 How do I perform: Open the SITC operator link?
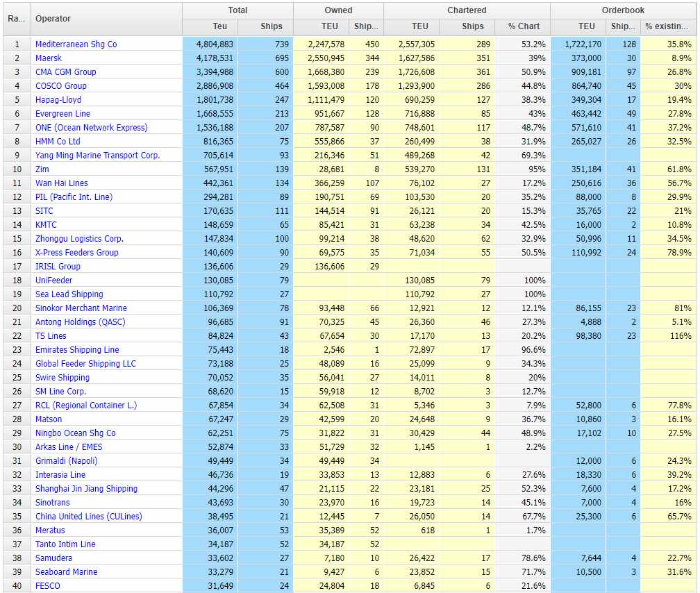pyautogui.click(x=44, y=211)
